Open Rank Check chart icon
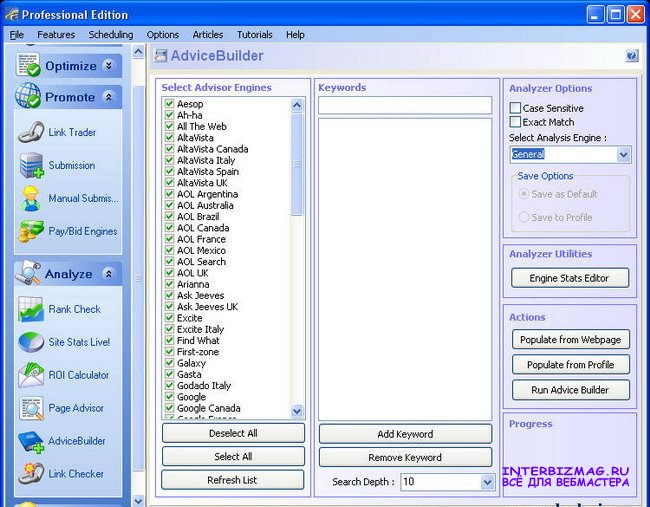This screenshot has width=650, height=507. (x=31, y=309)
